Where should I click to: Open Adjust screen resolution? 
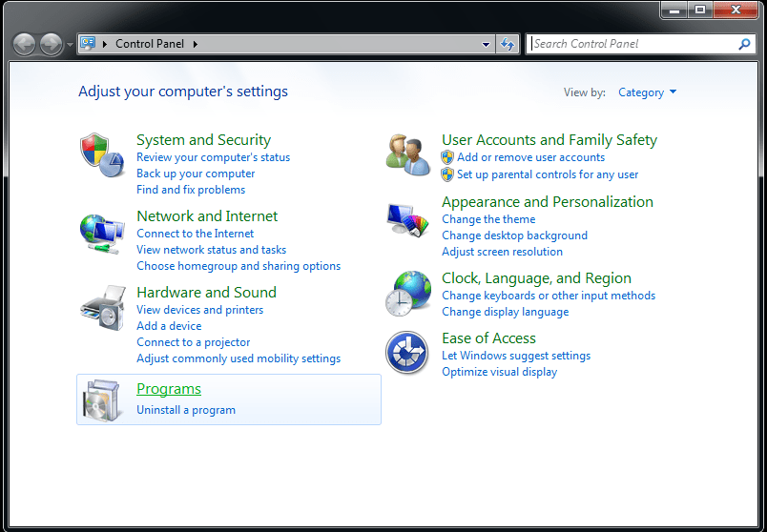click(503, 252)
